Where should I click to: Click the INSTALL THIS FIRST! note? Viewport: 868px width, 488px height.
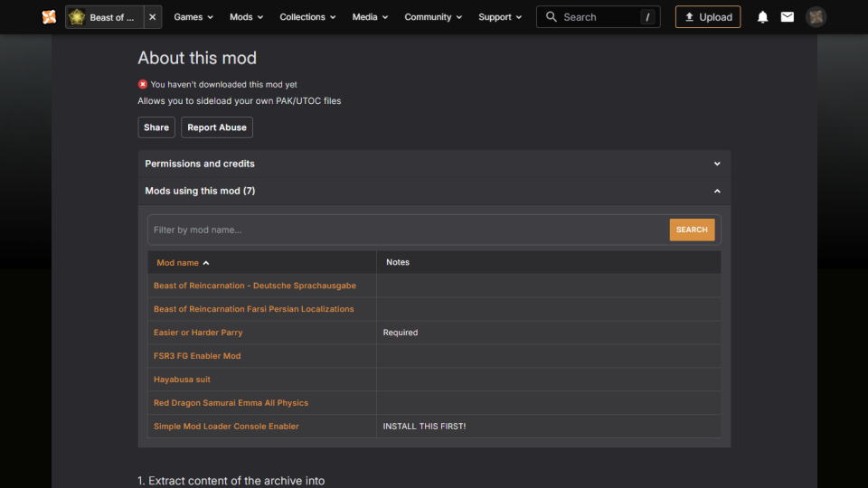[x=424, y=426]
